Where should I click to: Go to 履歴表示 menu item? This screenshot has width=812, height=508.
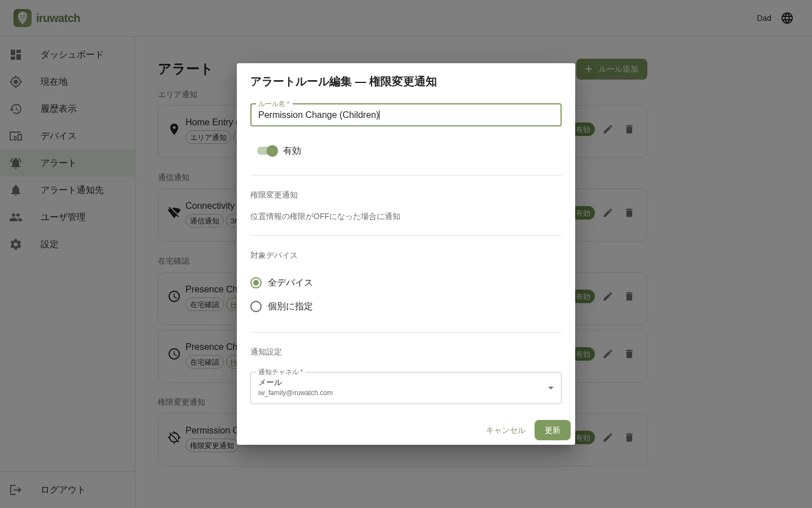pos(68,109)
